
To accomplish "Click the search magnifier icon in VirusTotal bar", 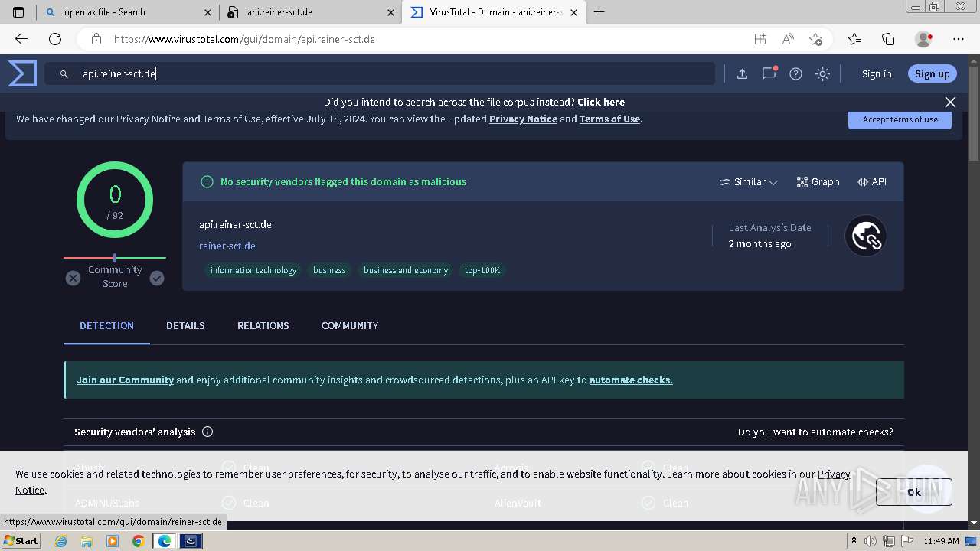I will [x=64, y=74].
